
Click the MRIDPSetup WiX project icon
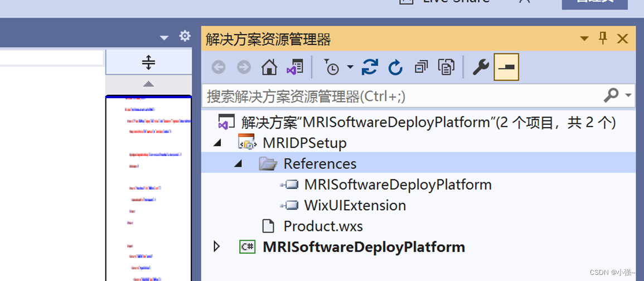click(x=246, y=142)
